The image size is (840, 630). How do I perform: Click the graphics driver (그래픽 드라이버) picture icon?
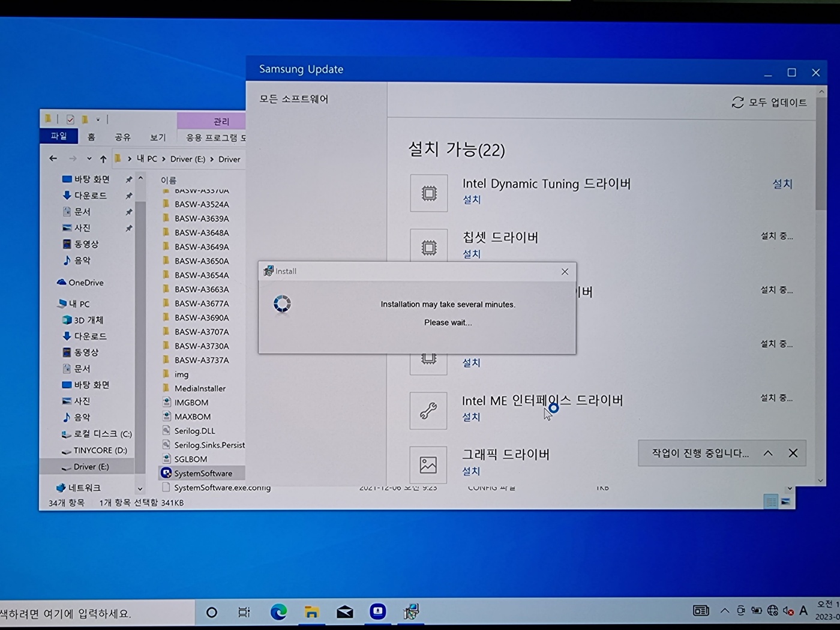coord(428,464)
